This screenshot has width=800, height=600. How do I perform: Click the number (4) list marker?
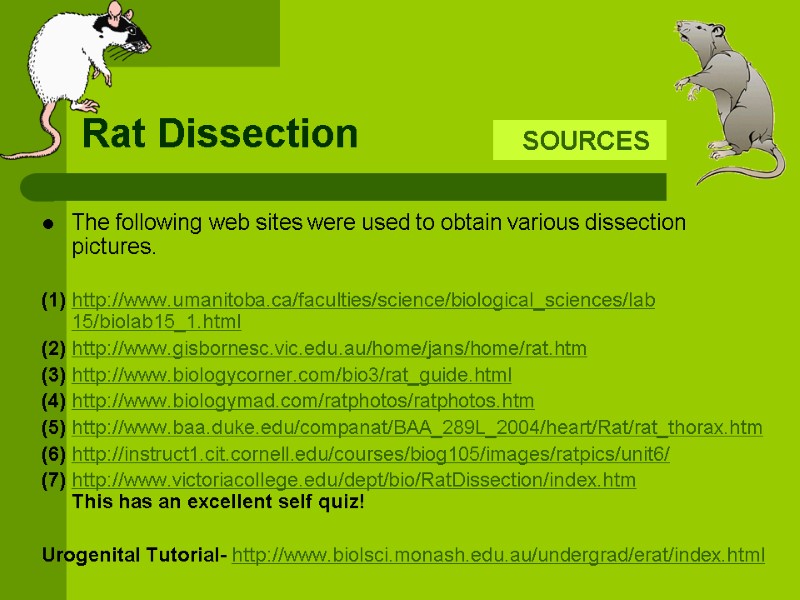54,401
